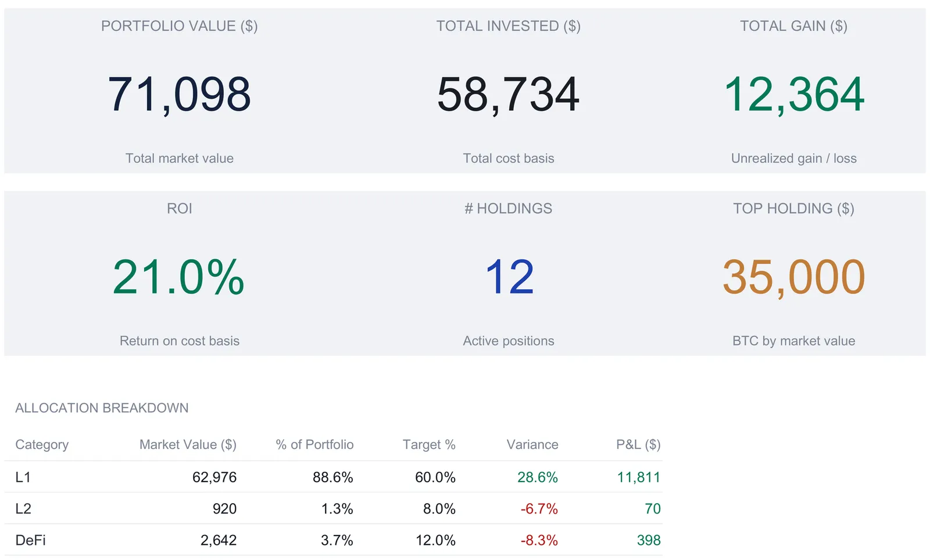Screen dimensions: 930x560
Task: Select the ROI value 21.0%
Action: pos(179,277)
